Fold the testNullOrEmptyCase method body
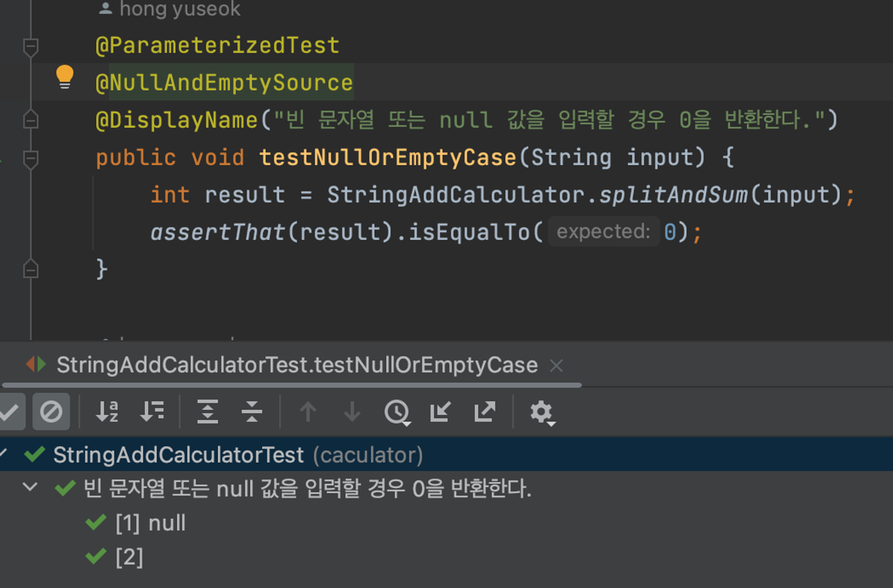 point(30,159)
